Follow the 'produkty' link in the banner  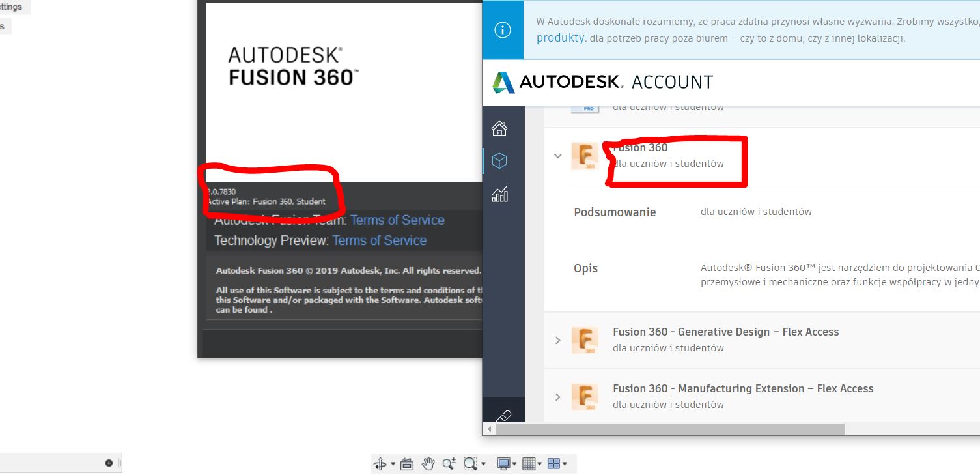(x=560, y=38)
